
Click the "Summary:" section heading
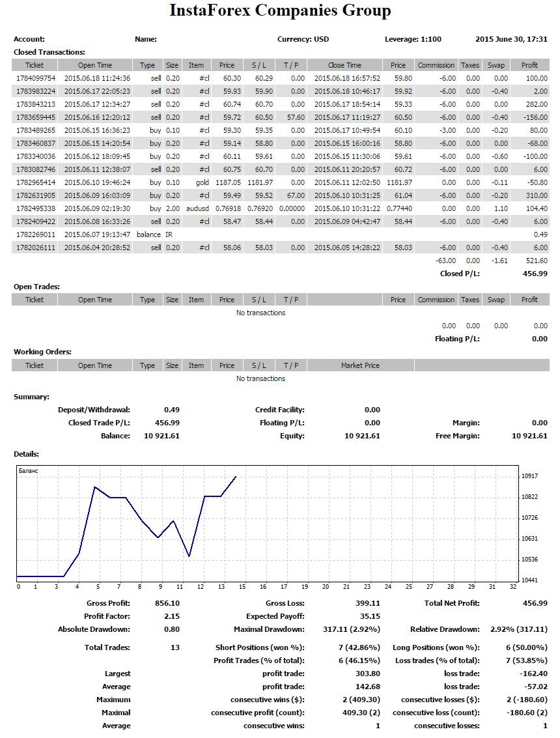[31, 397]
